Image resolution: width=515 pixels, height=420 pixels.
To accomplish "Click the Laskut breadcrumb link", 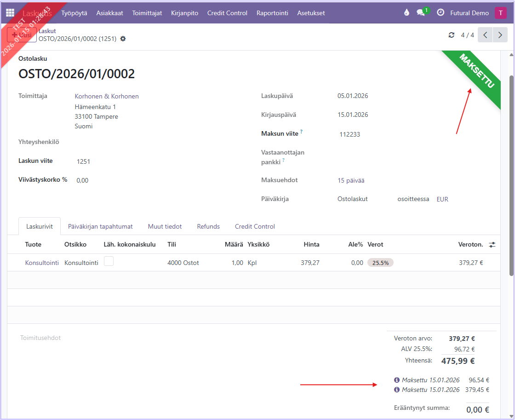I will [47, 31].
